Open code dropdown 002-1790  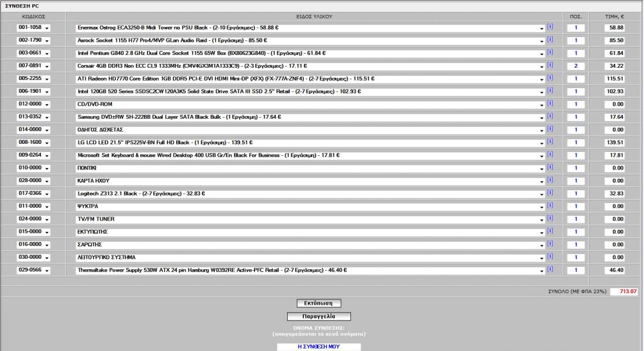click(x=33, y=40)
